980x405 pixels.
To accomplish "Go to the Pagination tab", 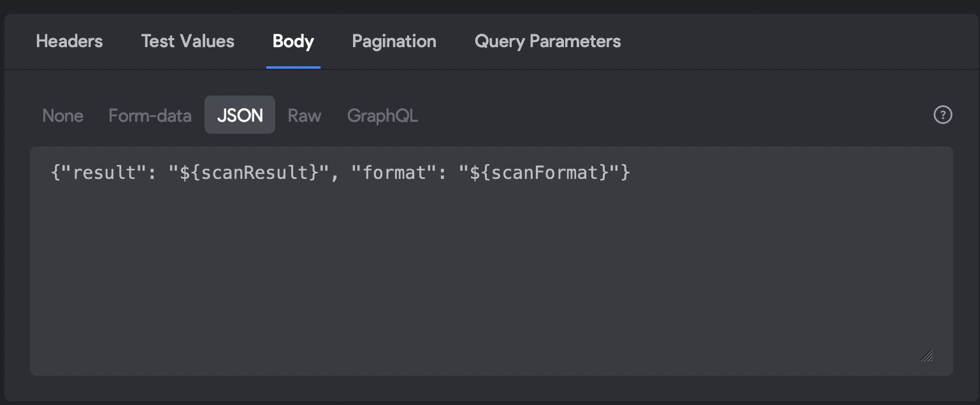I will point(394,41).
